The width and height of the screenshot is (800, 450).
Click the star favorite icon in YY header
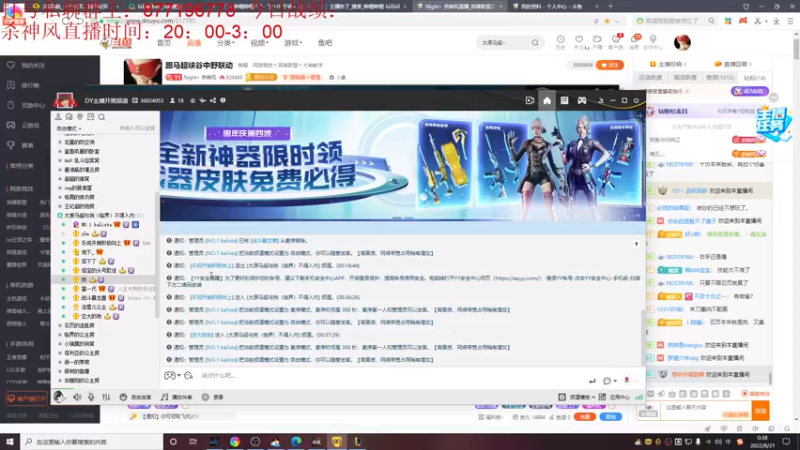point(192,101)
